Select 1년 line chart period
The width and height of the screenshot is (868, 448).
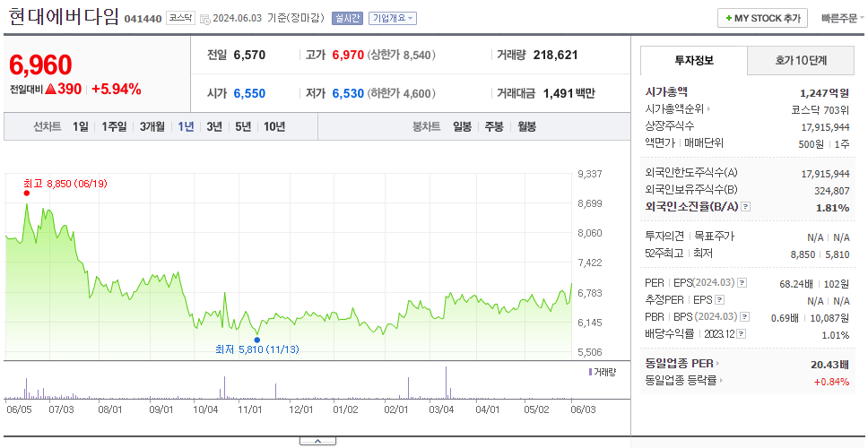click(x=186, y=126)
